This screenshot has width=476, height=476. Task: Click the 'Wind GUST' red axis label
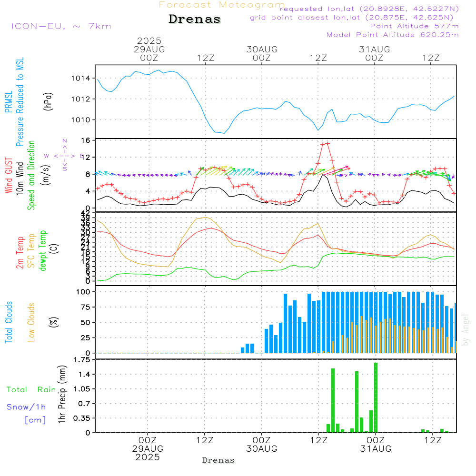[x=9, y=175]
